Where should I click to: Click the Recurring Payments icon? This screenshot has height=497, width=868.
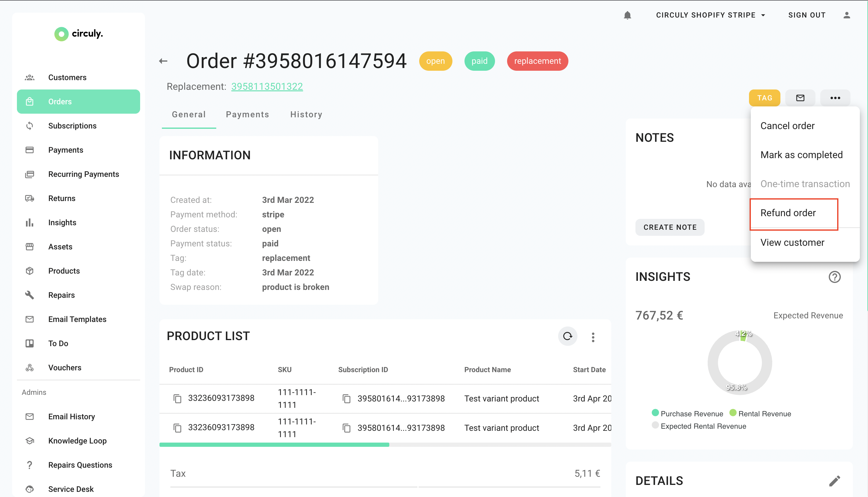[x=30, y=174]
